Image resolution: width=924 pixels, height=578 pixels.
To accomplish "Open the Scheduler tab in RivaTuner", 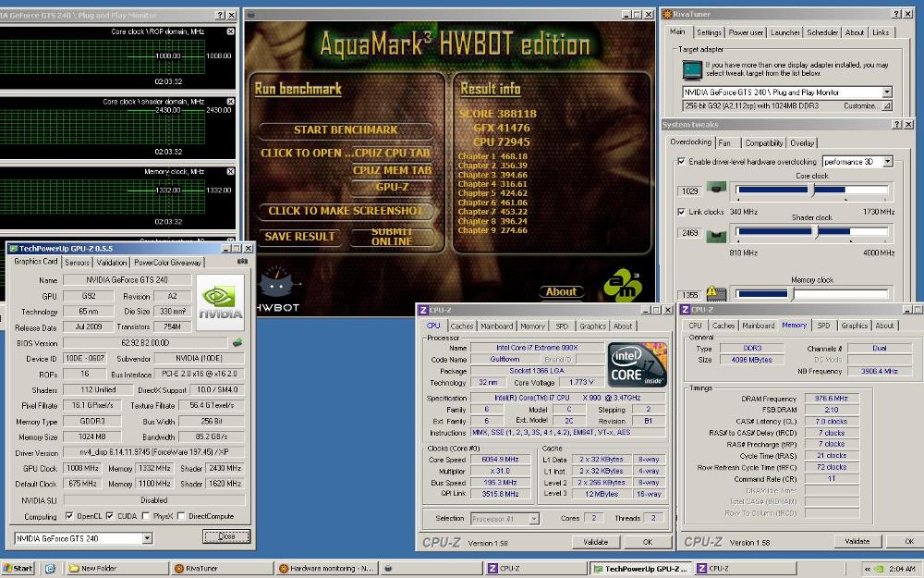I will (x=822, y=33).
